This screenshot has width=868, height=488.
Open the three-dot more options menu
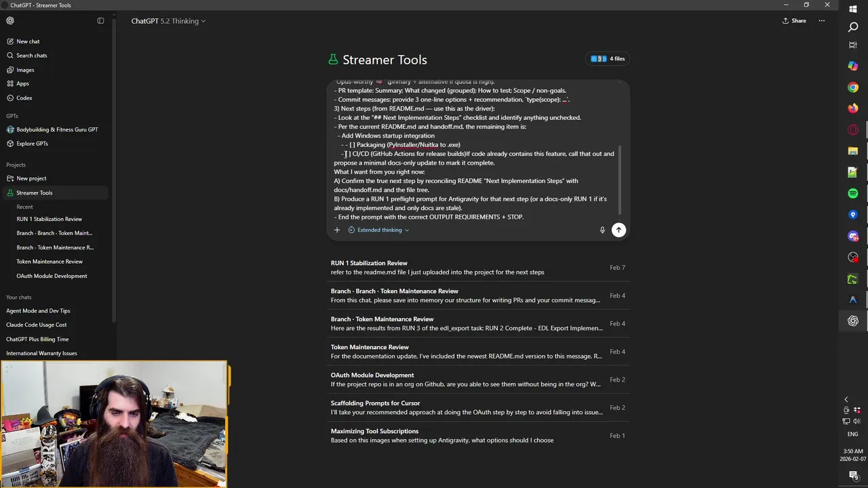click(x=822, y=21)
